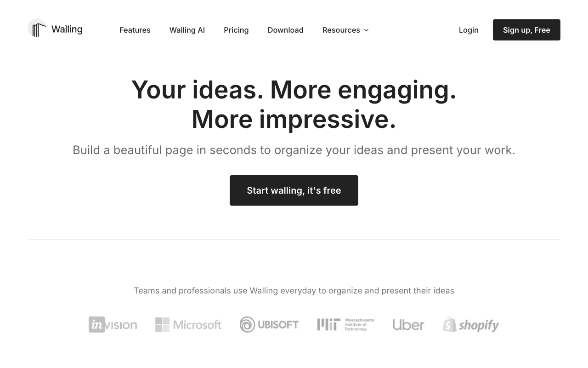Click the Ubisoft logo
Image resolution: width=588 pixels, height=368 pixels.
[269, 325]
